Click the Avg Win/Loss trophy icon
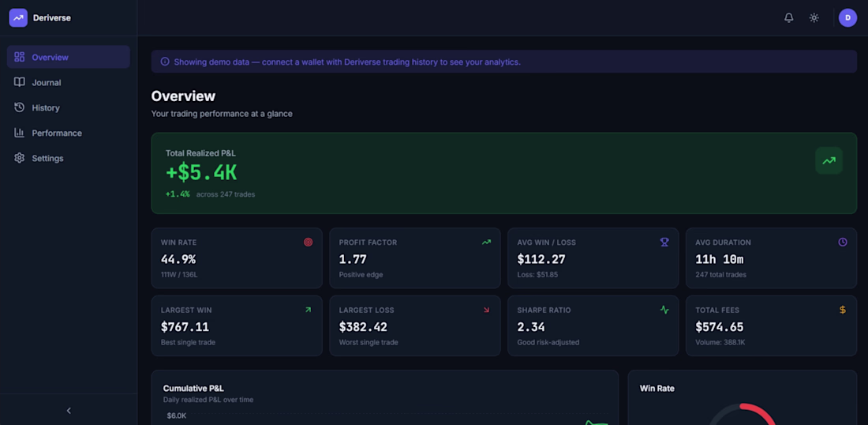868x425 pixels. pos(664,242)
